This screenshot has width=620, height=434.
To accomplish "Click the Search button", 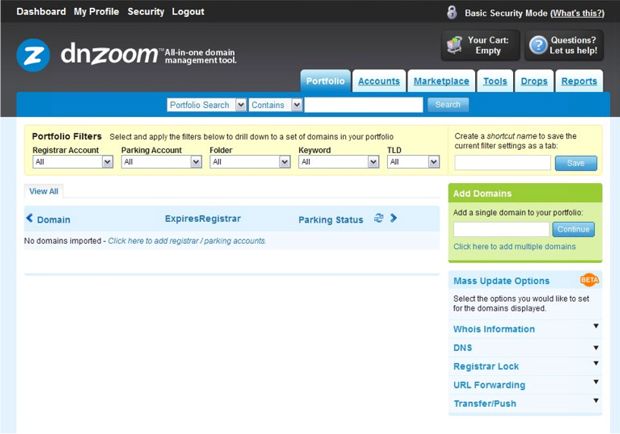I will click(448, 105).
